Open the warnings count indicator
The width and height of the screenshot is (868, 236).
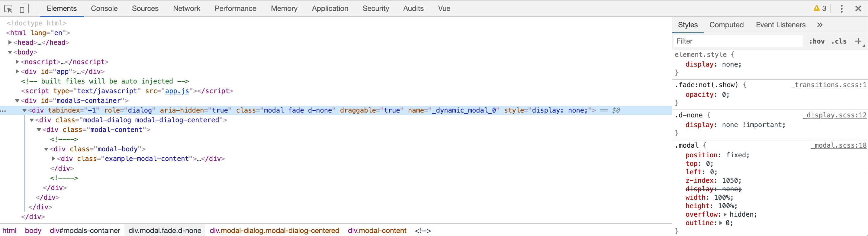820,8
